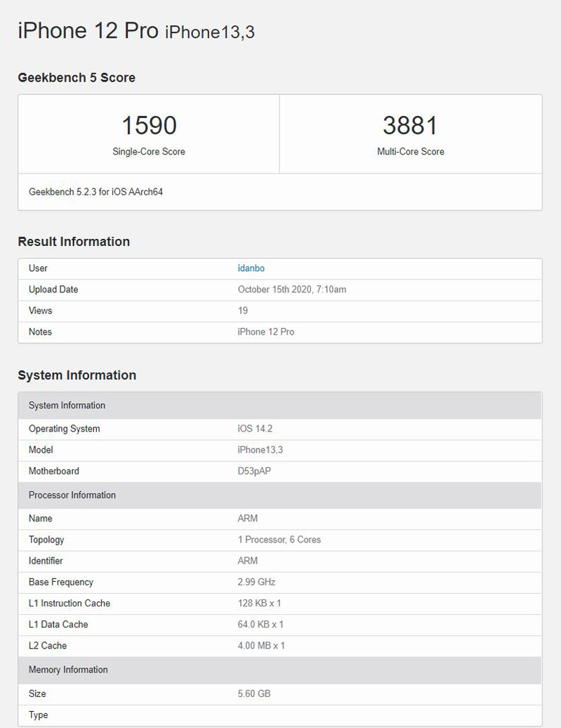This screenshot has height=728, width=561.
Task: Select the iOS 14.2 operating system value
Action: pos(256,429)
